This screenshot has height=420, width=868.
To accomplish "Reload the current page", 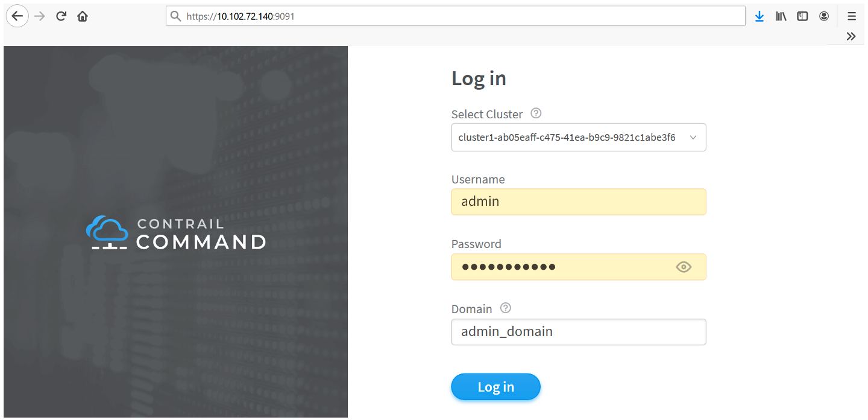I will (61, 16).
